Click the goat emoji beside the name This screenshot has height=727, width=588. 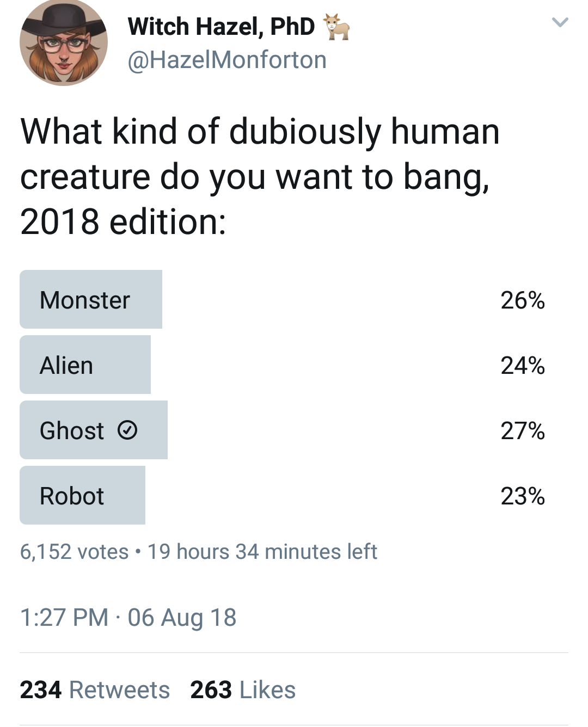tap(336, 27)
